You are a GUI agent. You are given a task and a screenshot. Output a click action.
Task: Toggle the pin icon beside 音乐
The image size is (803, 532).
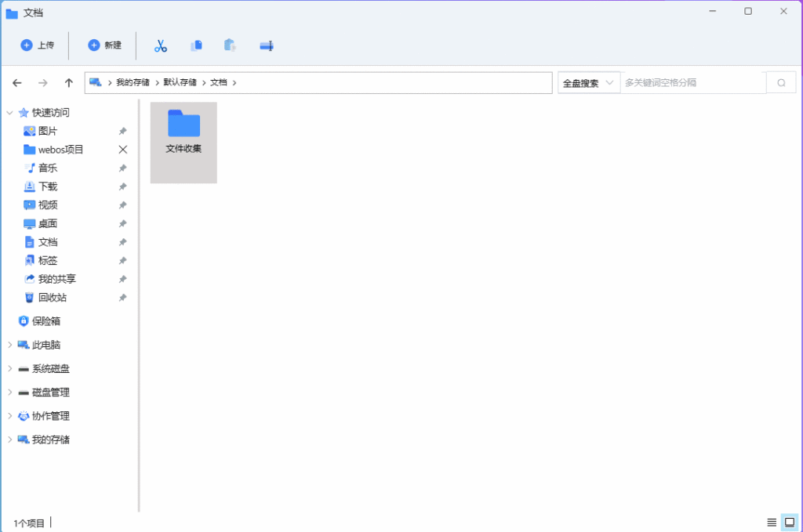pos(123,168)
